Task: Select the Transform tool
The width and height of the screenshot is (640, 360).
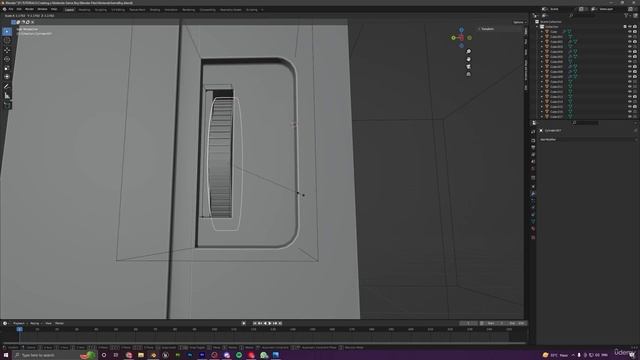Action: [x=7, y=77]
